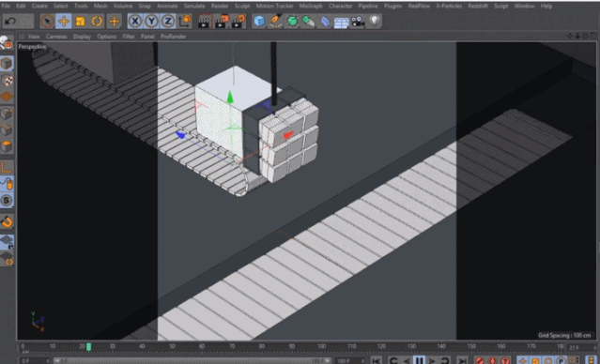This screenshot has width=600, height=364.
Task: Activate the Move tool
Action: click(64, 21)
